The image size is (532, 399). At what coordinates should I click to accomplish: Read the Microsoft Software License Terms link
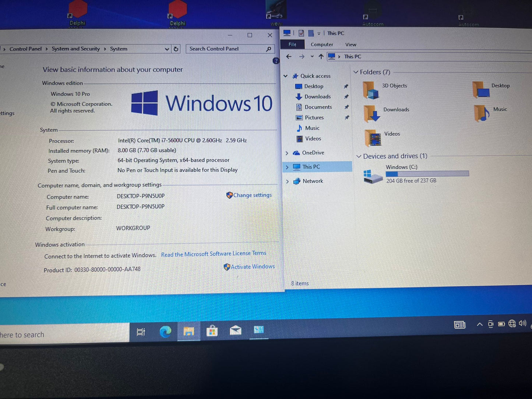point(214,254)
